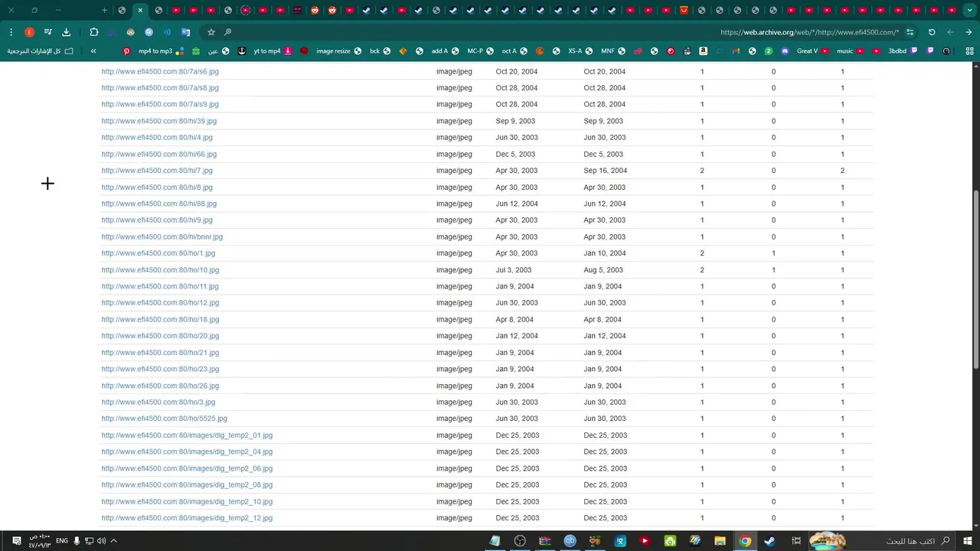Image resolution: width=980 pixels, height=551 pixels.
Task: Open the images/dig_temp2_12.jpg link
Action: [x=187, y=518]
